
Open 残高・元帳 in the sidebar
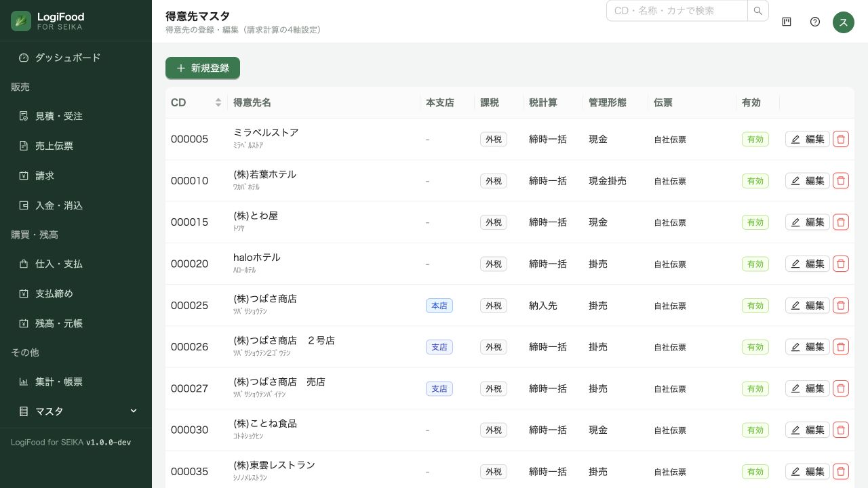click(x=76, y=323)
